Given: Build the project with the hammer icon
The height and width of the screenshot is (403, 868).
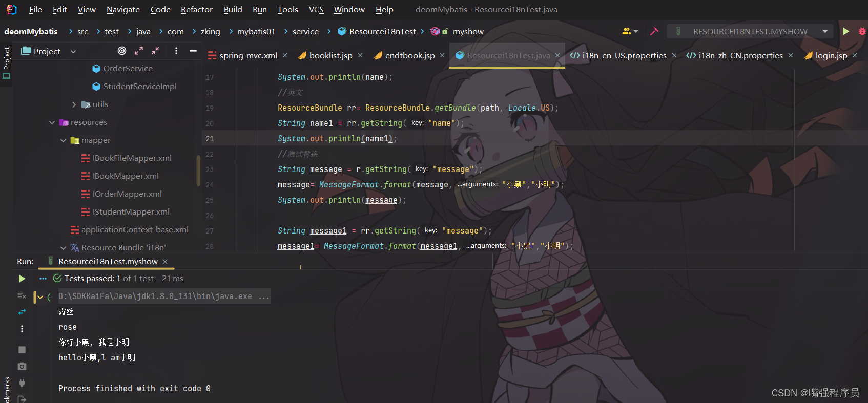Looking at the screenshot, I should pos(654,31).
